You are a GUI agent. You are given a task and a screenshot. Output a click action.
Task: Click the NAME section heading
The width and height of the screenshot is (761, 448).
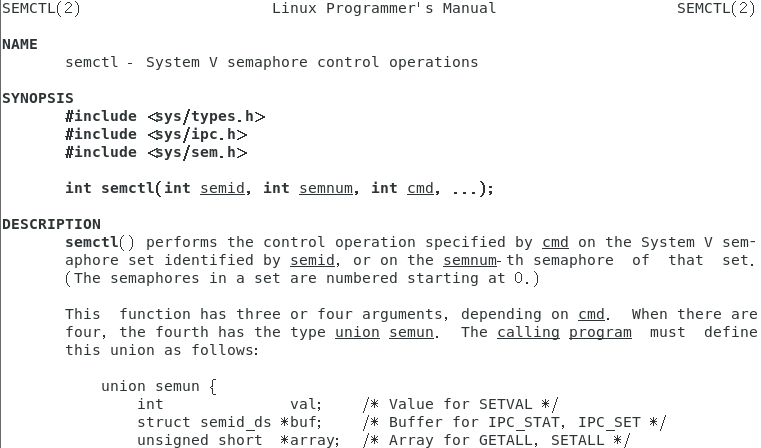20,44
